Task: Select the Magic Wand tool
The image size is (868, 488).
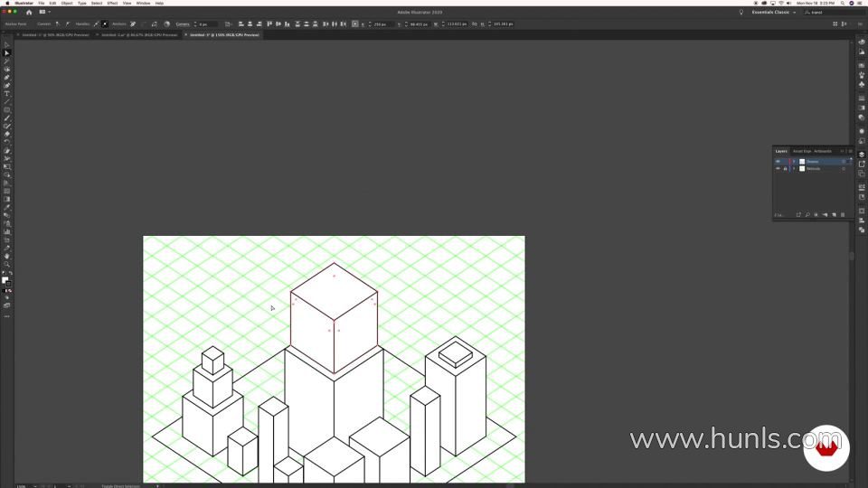Action: pos(6,61)
